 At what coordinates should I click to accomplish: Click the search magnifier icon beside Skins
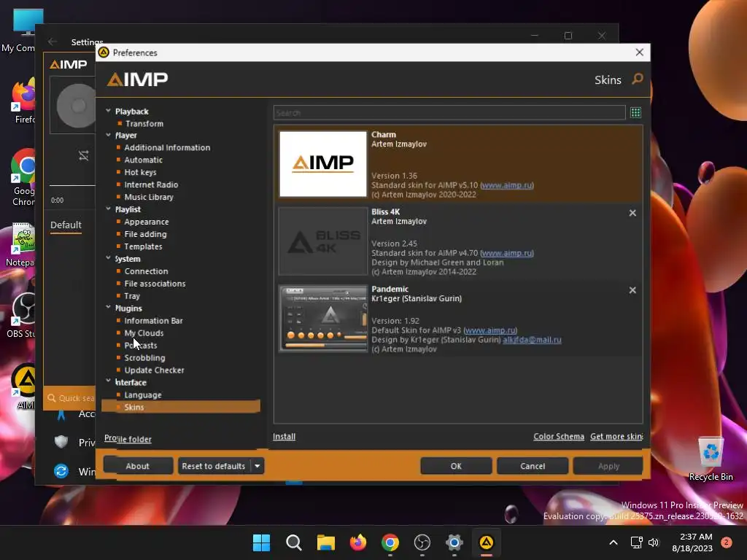click(x=637, y=79)
